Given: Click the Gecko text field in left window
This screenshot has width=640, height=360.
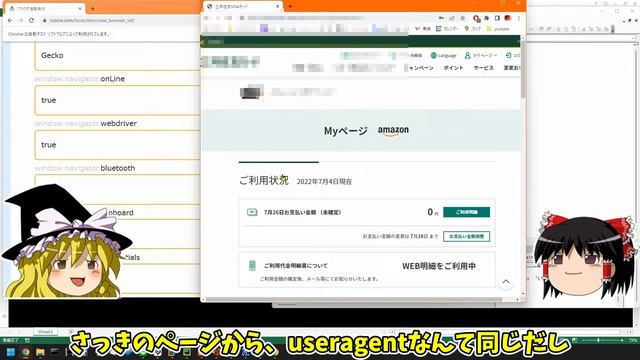Looking at the screenshot, I should [x=117, y=56].
